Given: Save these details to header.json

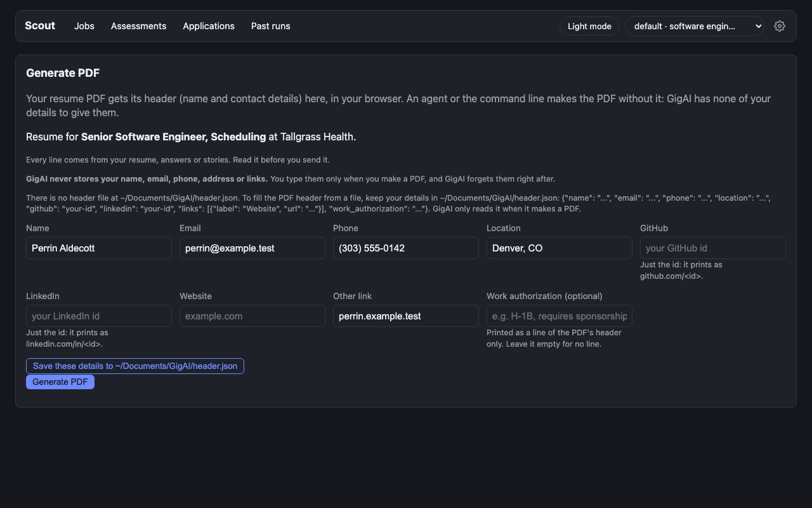Looking at the screenshot, I should click(135, 366).
